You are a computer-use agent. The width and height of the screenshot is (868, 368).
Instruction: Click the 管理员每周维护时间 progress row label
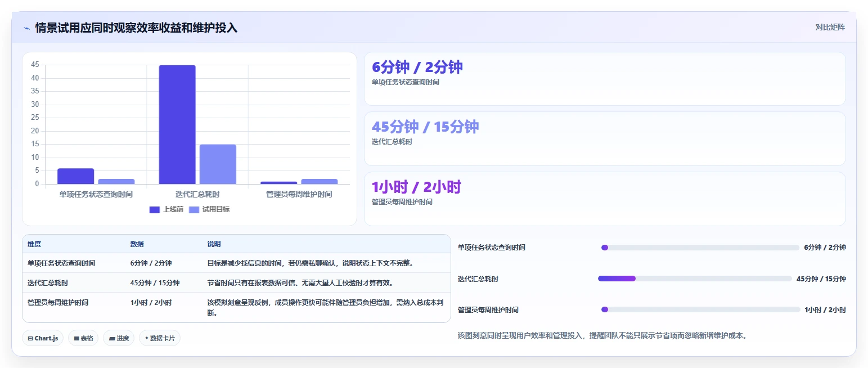488,309
